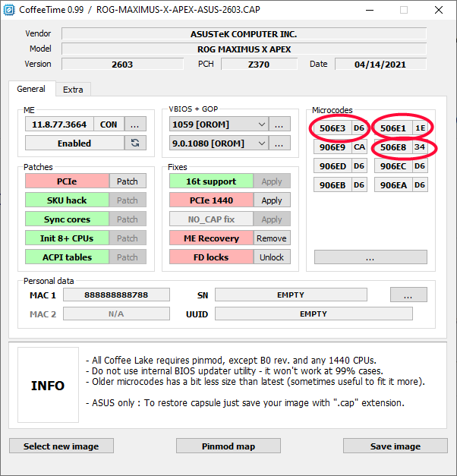The image size is (457, 476).
Task: Click the Date field 04/14/2021
Action: point(380,64)
